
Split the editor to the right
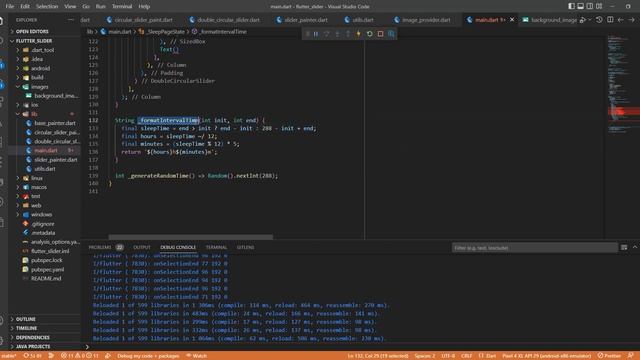click(x=610, y=20)
